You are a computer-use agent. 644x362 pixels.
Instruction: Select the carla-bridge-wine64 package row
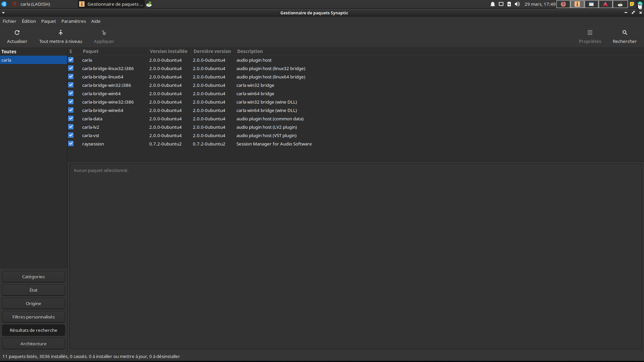(103, 110)
